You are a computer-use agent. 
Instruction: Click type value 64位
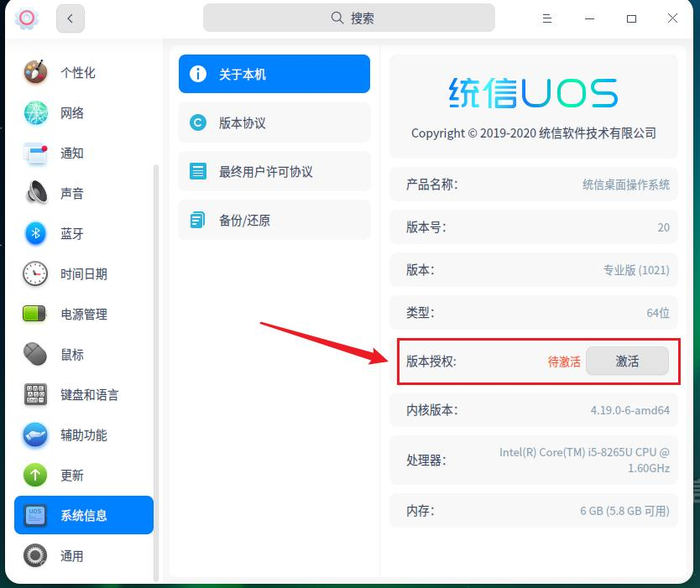click(x=658, y=313)
